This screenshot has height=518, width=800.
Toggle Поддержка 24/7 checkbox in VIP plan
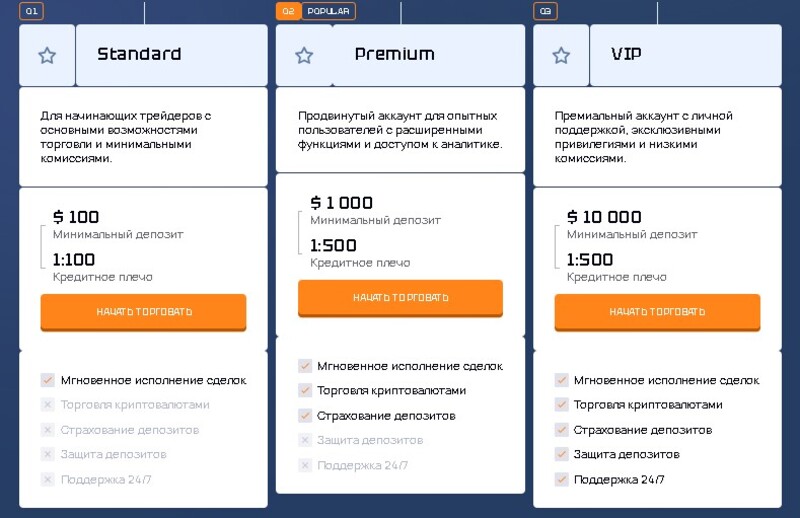pos(561,480)
